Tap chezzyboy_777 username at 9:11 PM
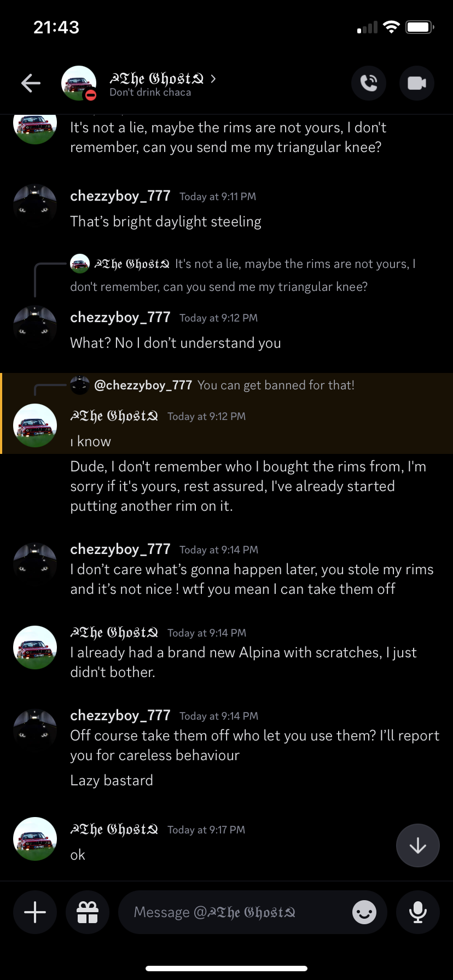Screen dimensions: 453x980 point(120,196)
